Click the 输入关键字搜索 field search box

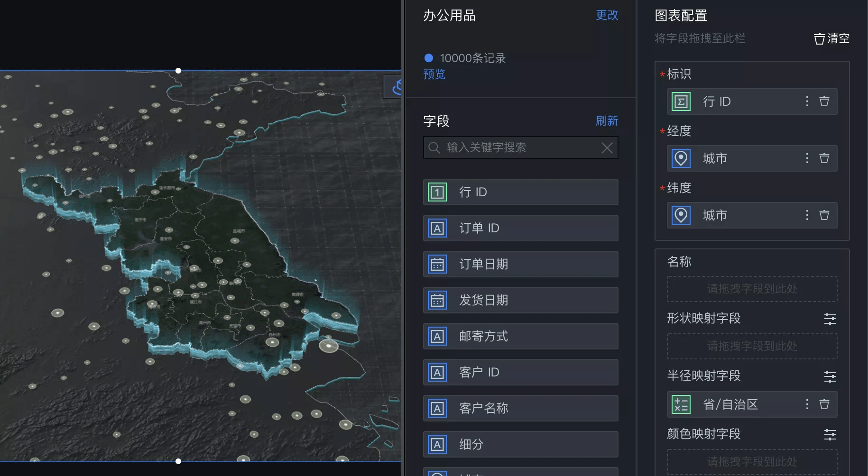520,147
